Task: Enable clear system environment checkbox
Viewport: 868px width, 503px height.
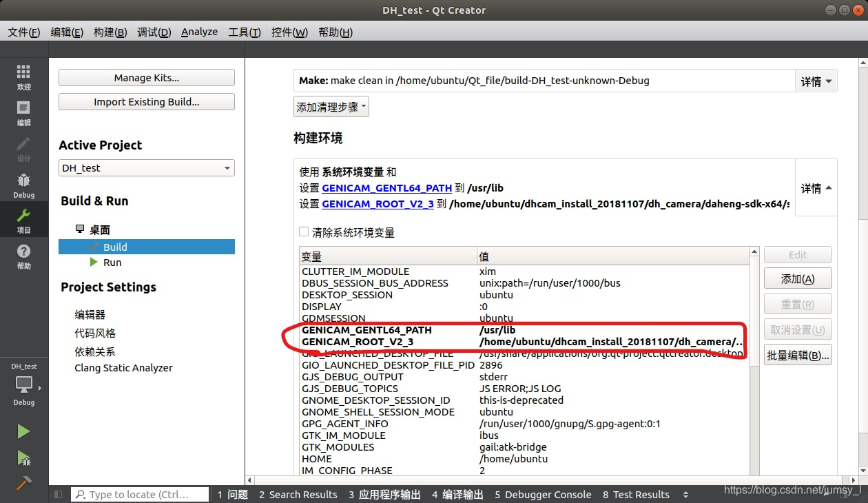Action: click(304, 232)
